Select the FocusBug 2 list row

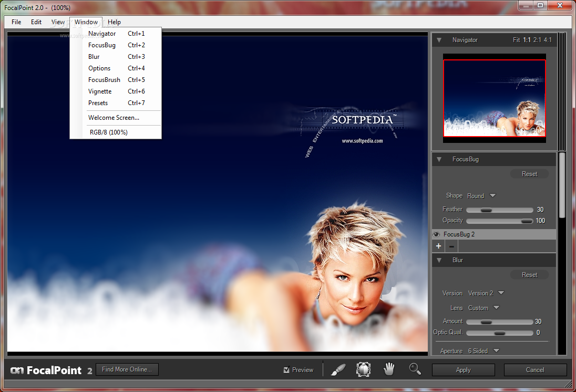tap(494, 234)
